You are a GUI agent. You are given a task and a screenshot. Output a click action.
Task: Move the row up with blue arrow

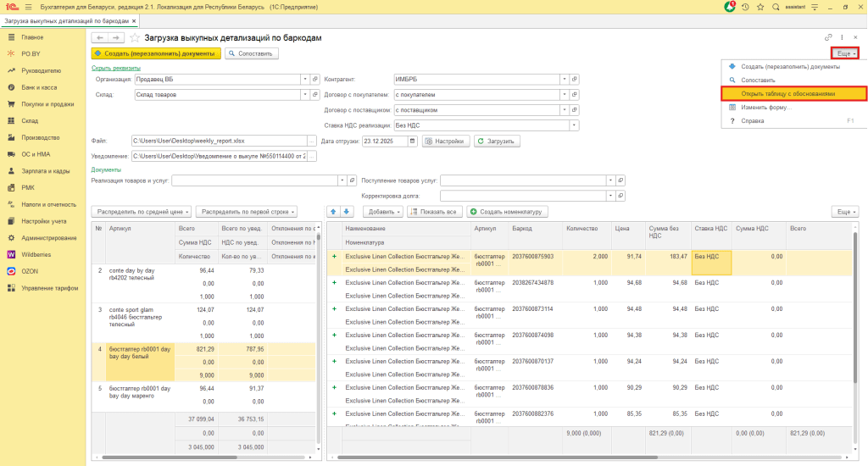[333, 211]
